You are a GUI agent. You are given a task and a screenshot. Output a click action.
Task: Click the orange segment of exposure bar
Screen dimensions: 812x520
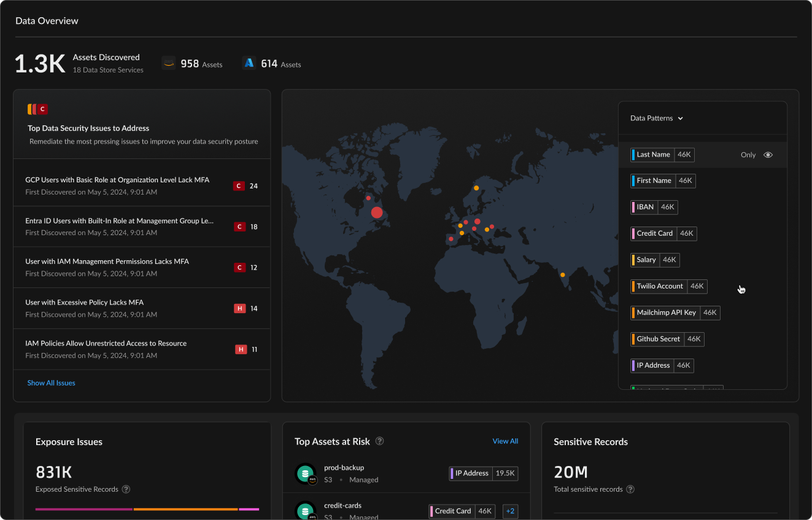[185, 510]
